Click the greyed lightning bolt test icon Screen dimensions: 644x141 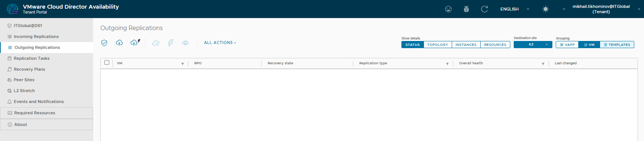click(x=170, y=43)
